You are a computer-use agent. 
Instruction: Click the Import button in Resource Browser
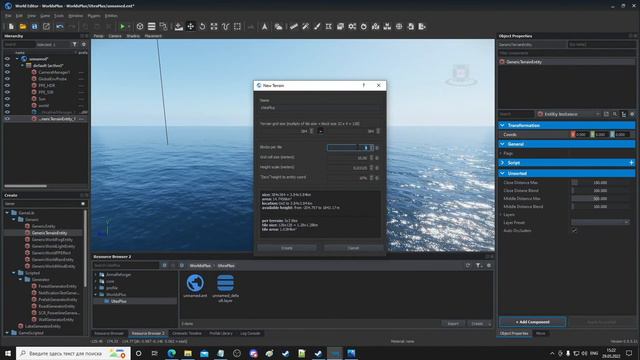point(453,323)
